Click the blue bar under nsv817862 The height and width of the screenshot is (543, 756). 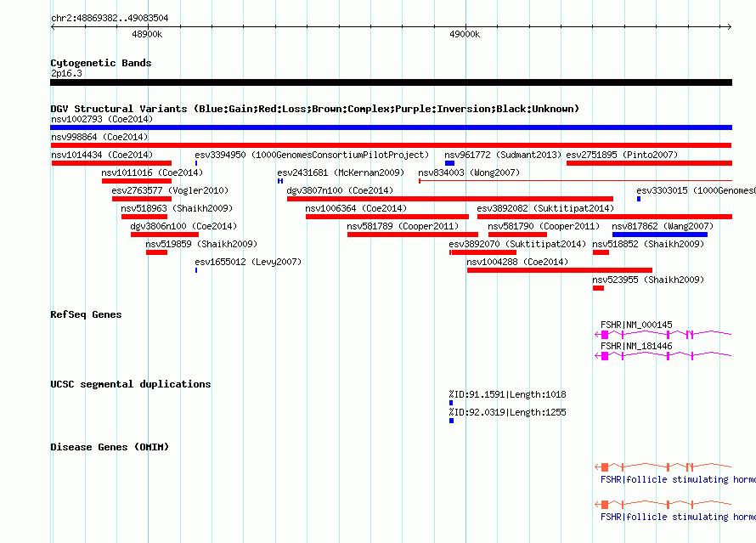tap(659, 235)
